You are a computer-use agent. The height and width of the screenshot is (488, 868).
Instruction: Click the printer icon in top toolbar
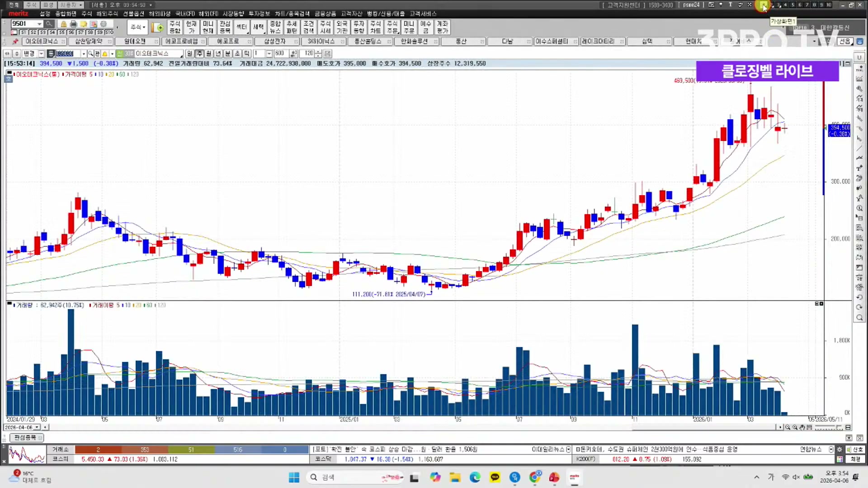pyautogui.click(x=73, y=24)
